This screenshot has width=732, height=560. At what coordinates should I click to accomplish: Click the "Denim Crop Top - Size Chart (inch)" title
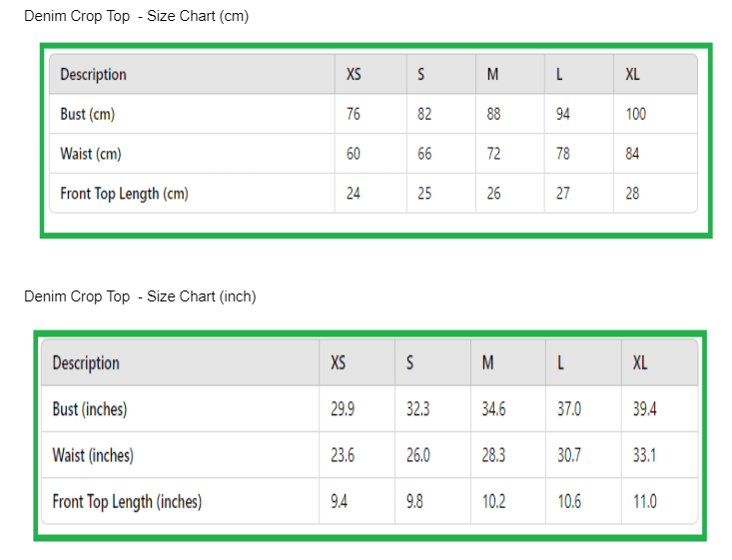click(140, 296)
